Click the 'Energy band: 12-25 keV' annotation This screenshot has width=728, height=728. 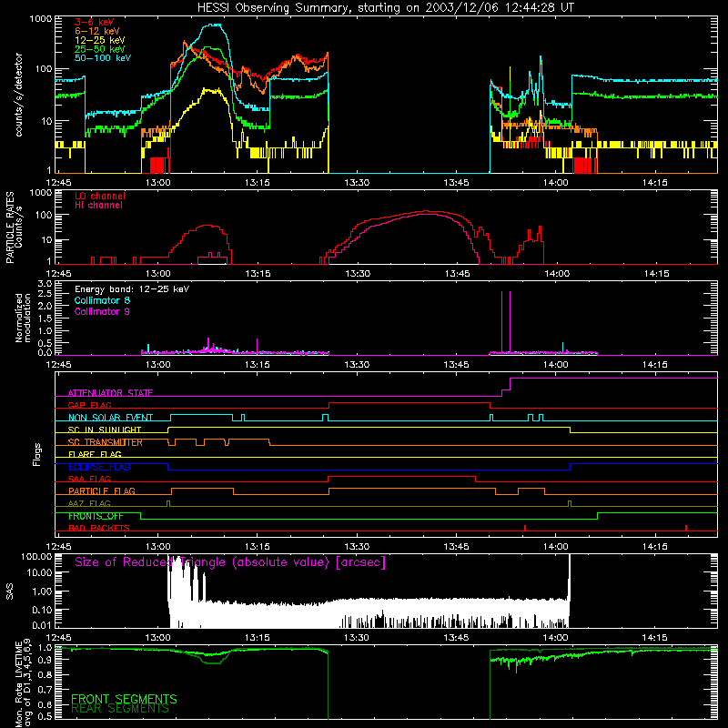click(x=132, y=289)
